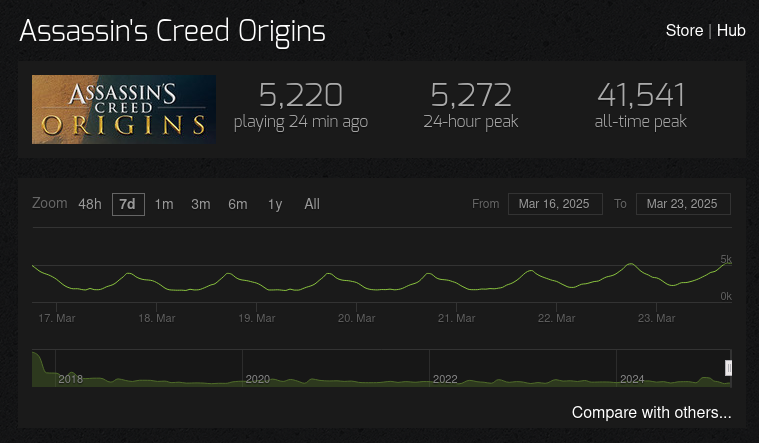Click the From date field Mar 16, 2025

tap(555, 204)
